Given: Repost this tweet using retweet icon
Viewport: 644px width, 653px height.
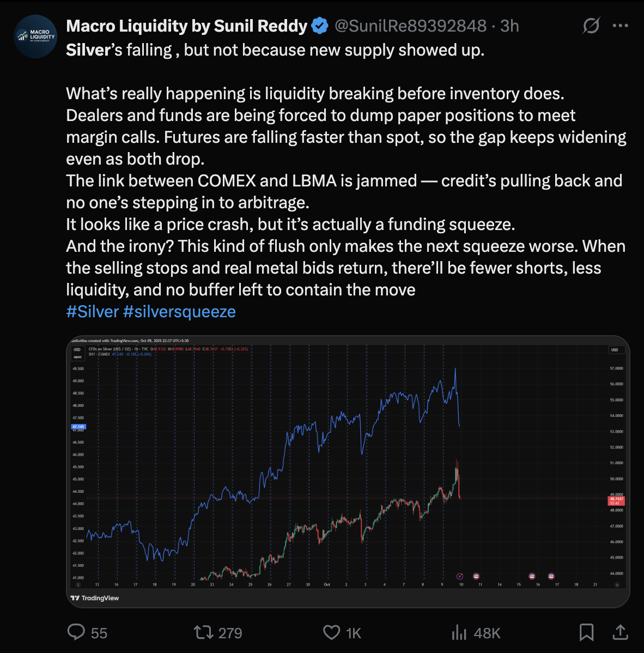Looking at the screenshot, I should point(203,632).
